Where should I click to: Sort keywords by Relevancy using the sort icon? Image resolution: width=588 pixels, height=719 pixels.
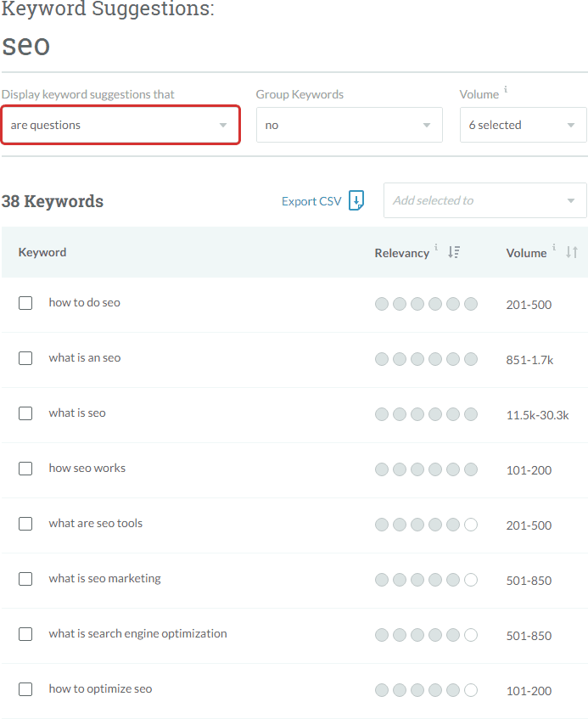[x=454, y=252]
